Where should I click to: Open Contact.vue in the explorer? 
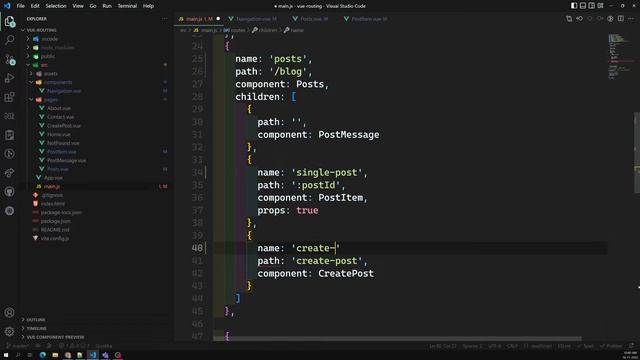click(60, 117)
